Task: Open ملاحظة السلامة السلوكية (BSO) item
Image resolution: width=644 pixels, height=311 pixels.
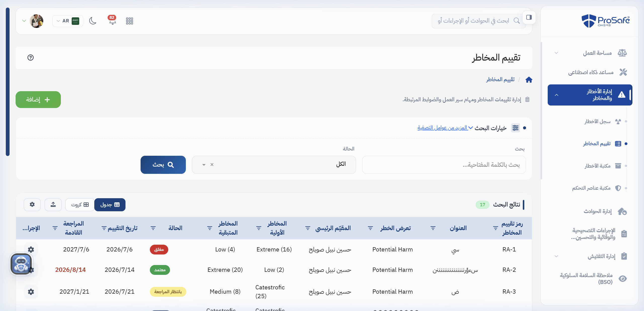Action: pyautogui.click(x=590, y=279)
